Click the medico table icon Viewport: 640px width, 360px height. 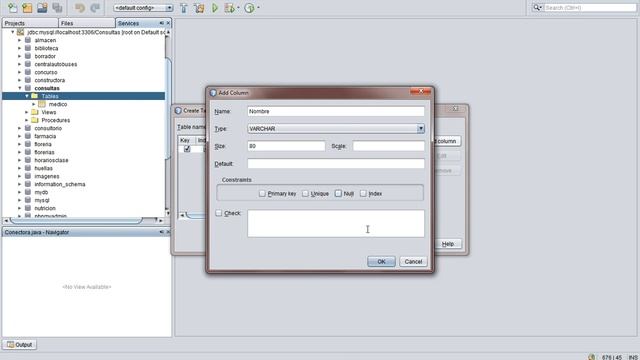42,104
